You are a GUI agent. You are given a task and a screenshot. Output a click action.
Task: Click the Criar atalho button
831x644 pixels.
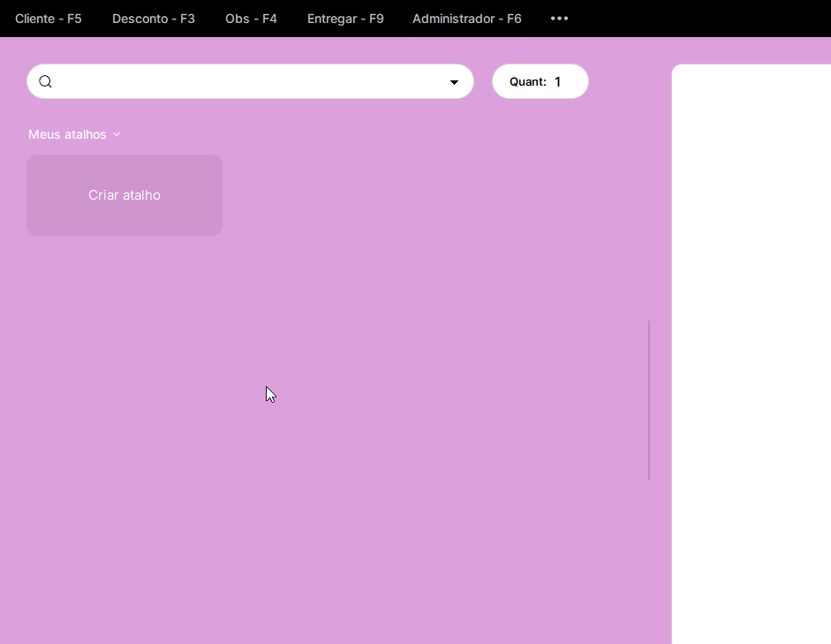click(x=125, y=195)
